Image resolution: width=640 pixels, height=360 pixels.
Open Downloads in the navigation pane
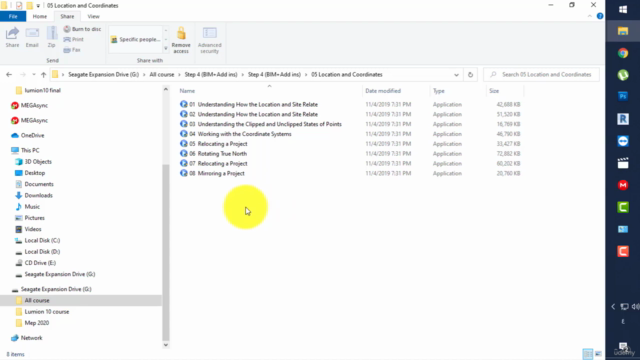pos(38,195)
